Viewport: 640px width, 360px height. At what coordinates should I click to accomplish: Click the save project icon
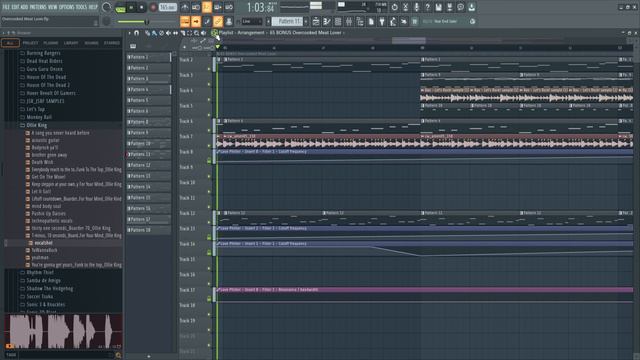click(438, 7)
